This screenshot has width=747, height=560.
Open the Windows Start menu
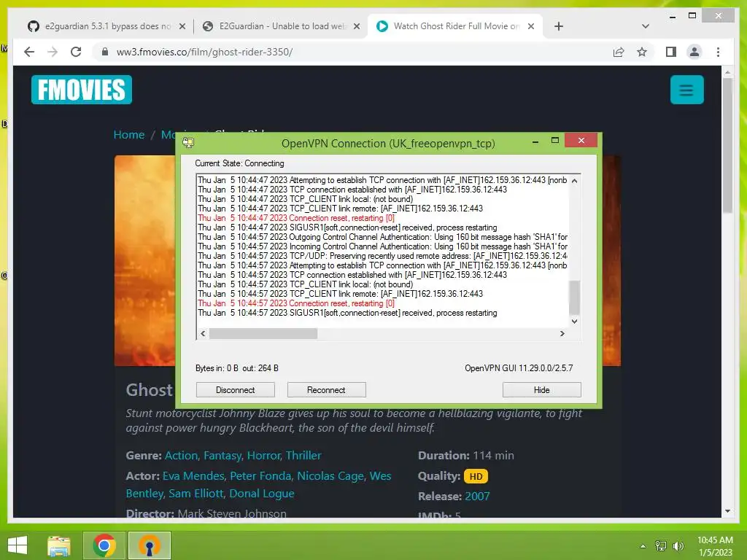18,545
